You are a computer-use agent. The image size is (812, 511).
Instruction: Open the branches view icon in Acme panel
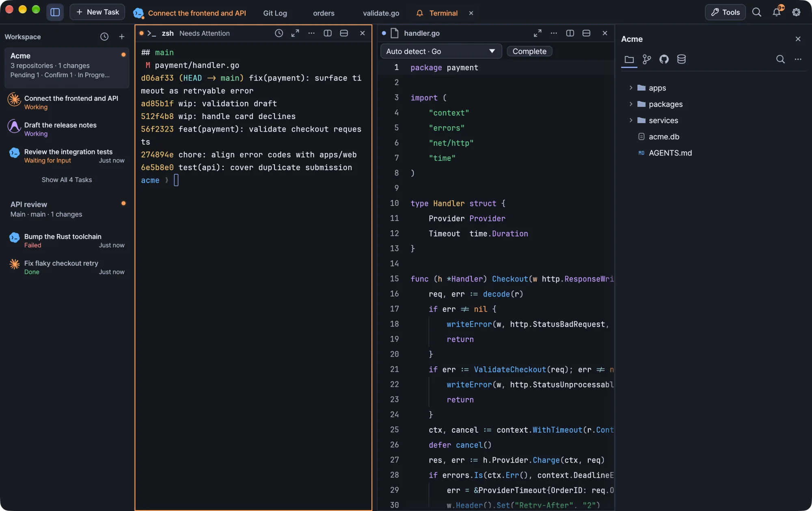(x=647, y=60)
